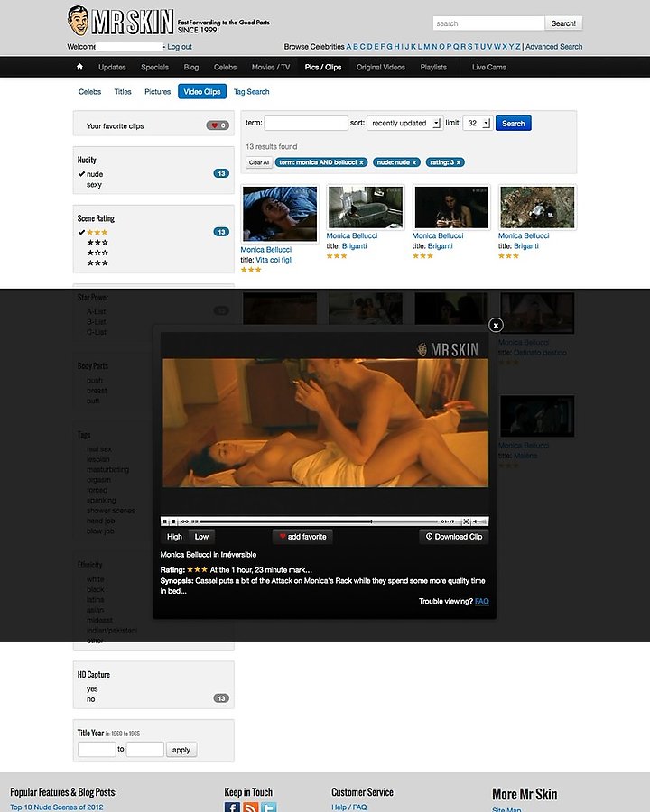Click the Clear All button

(259, 162)
